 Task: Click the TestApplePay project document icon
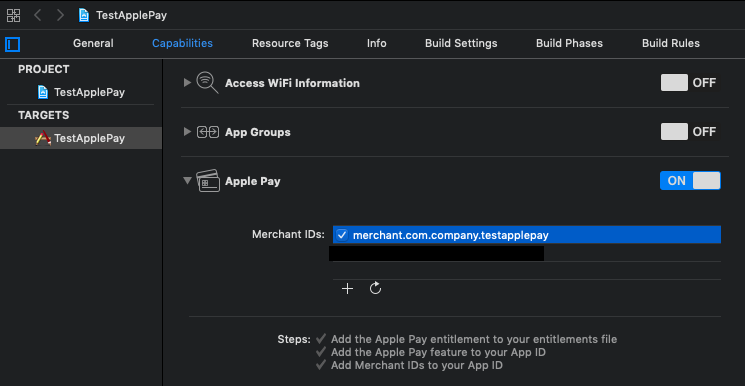point(43,92)
